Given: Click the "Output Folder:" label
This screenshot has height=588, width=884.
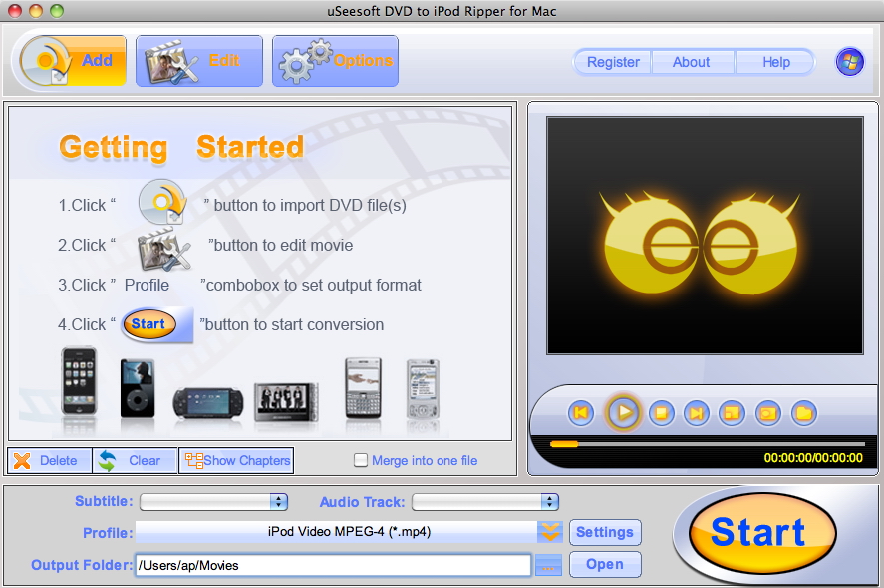Looking at the screenshot, I should tap(82, 565).
